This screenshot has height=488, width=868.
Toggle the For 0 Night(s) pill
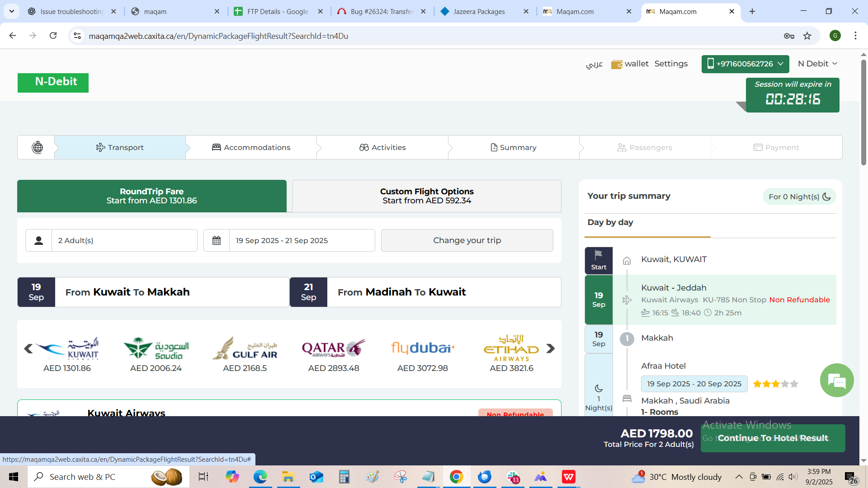click(799, 197)
